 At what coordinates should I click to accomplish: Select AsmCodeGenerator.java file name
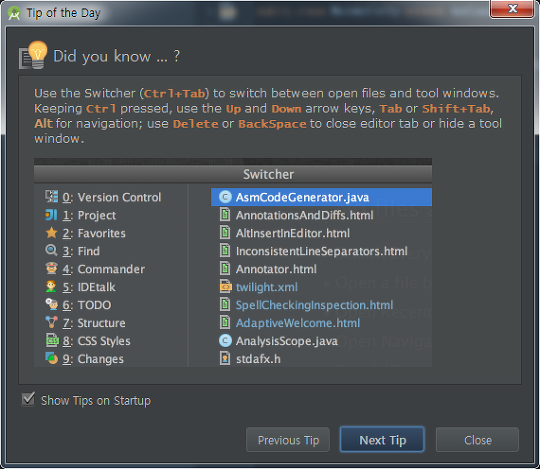[302, 197]
